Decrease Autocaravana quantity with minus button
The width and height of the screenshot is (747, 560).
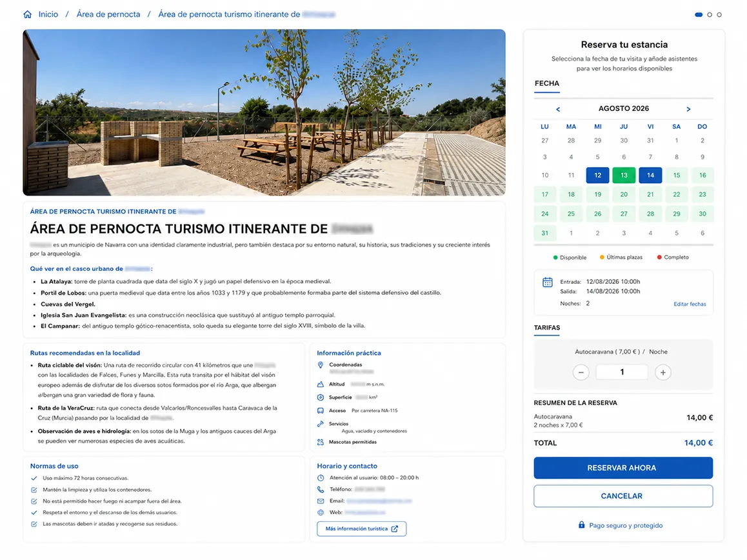tap(581, 372)
